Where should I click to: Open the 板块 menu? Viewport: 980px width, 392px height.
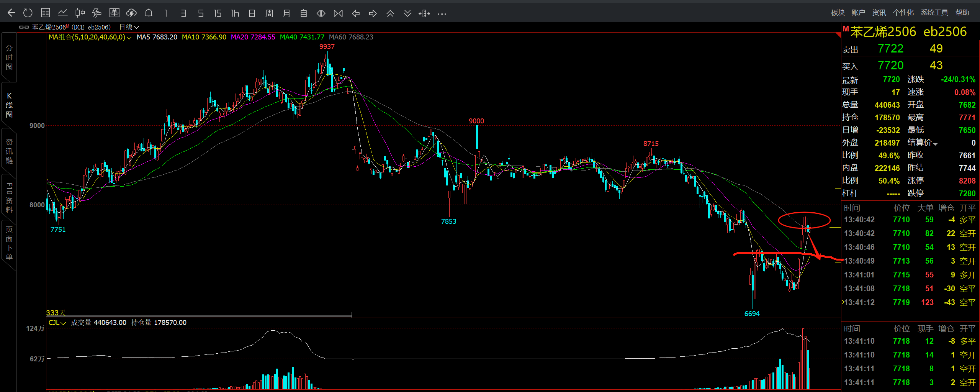coord(838,12)
